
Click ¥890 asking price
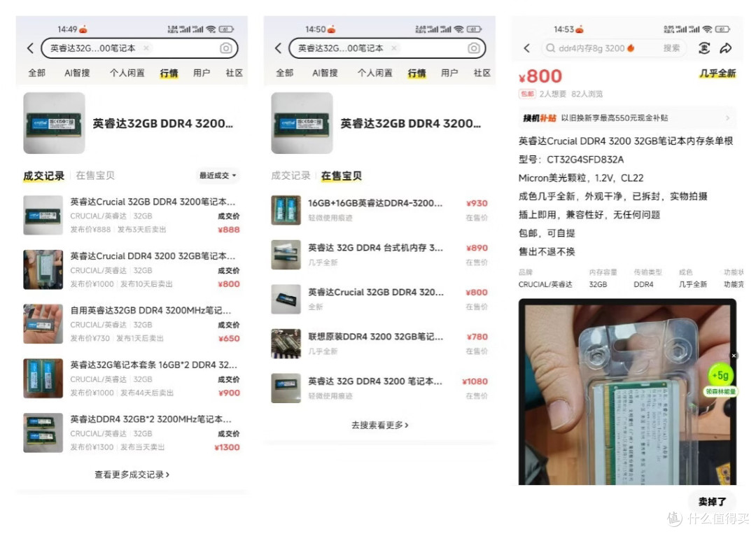pos(477,248)
